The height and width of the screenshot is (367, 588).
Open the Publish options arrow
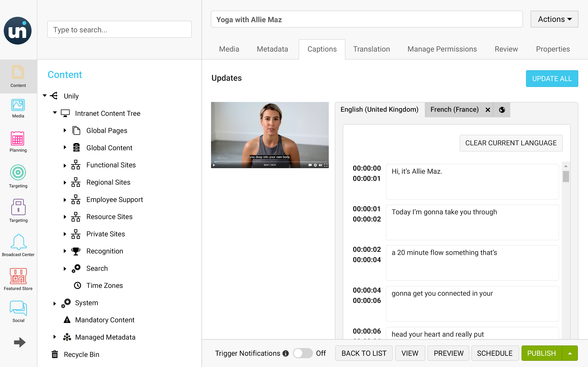570,353
